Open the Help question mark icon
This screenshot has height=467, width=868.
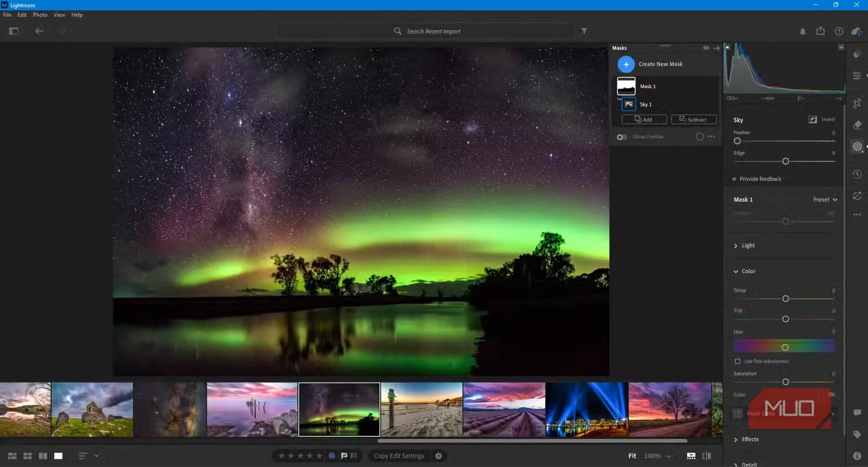(839, 31)
